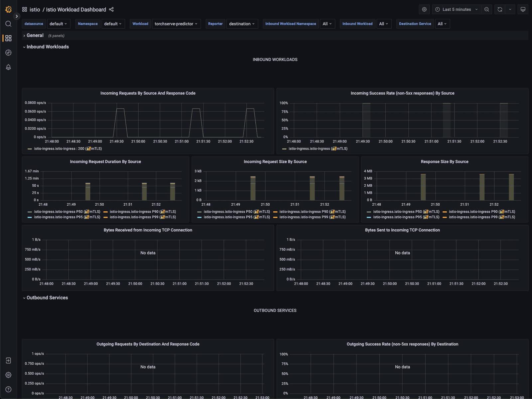The width and height of the screenshot is (532, 399).
Task: Open the Alerting bell icon
Action: click(9, 67)
